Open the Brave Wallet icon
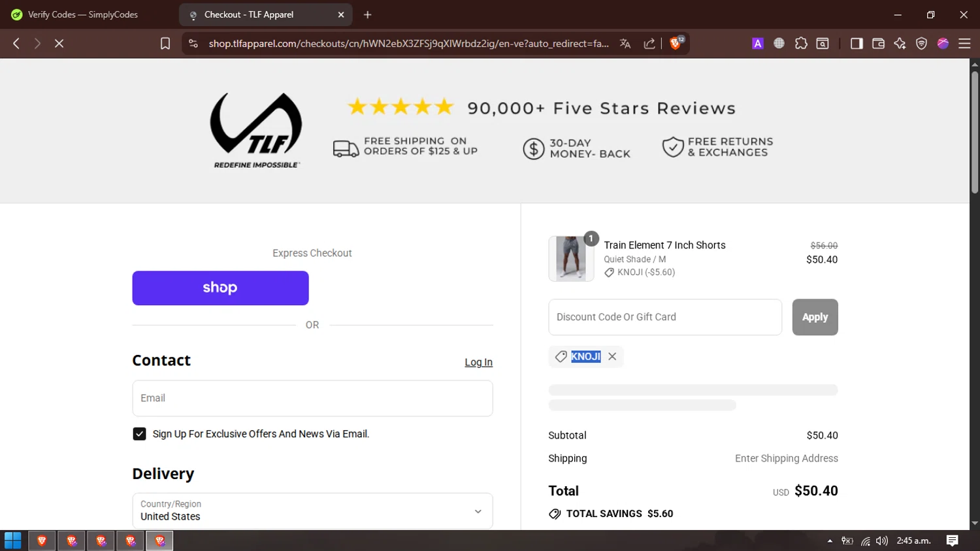The width and height of the screenshot is (980, 551). [x=878, y=43]
